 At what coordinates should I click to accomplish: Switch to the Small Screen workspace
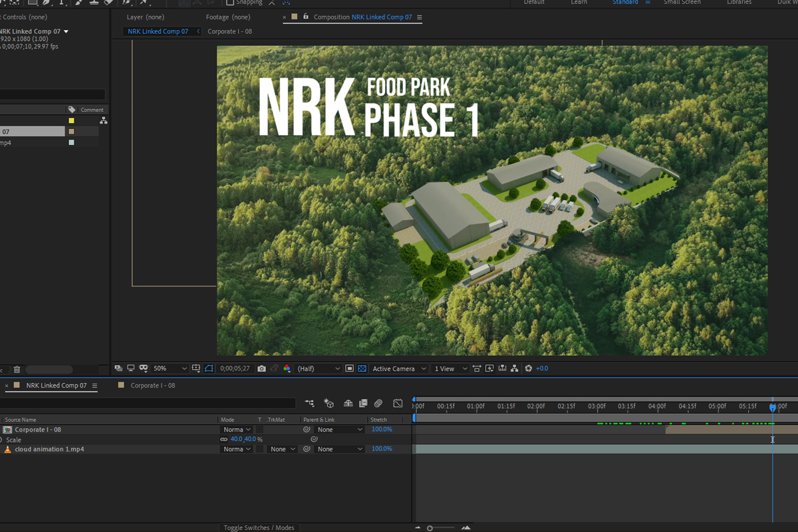coord(682,3)
